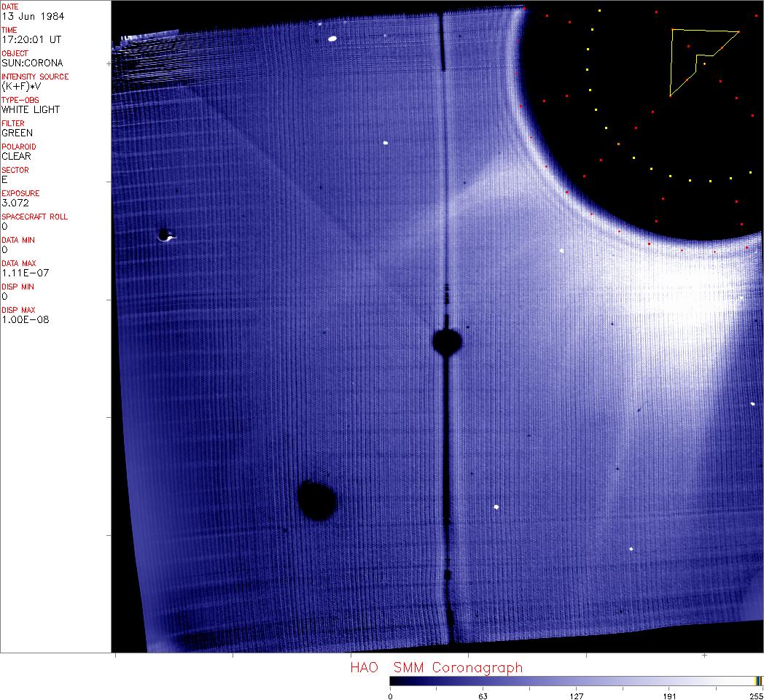Viewport: 764px width, 700px height.
Task: Click the SUN:CORONA object value
Action: [x=32, y=63]
